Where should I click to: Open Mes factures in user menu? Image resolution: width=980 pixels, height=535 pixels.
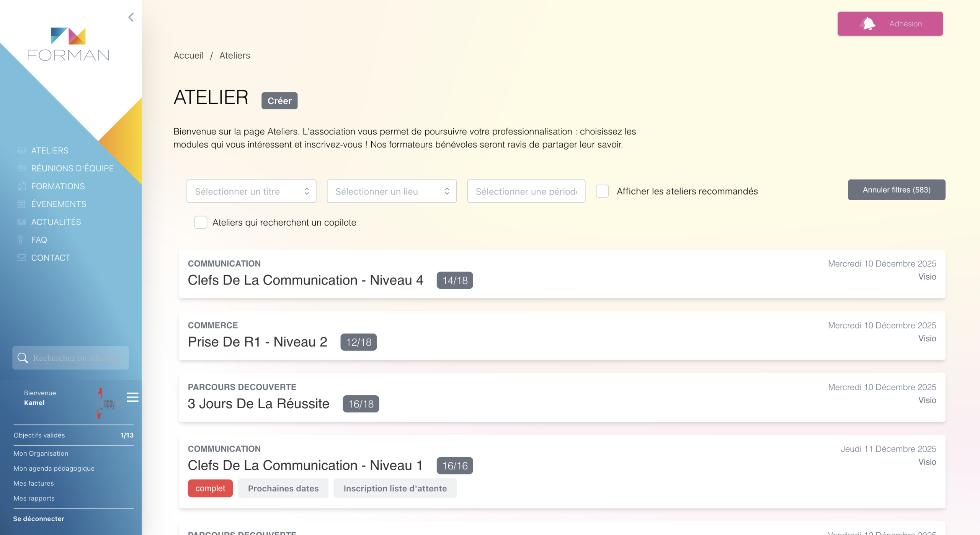coord(34,483)
